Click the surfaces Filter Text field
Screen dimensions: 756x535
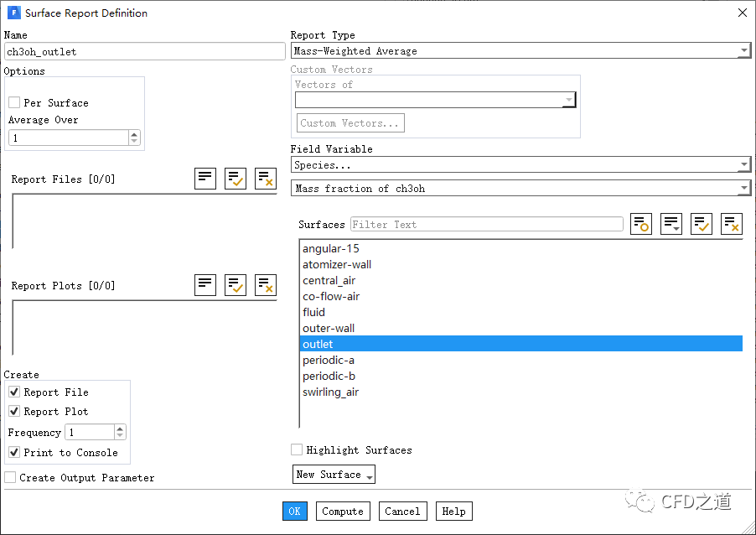(486, 224)
